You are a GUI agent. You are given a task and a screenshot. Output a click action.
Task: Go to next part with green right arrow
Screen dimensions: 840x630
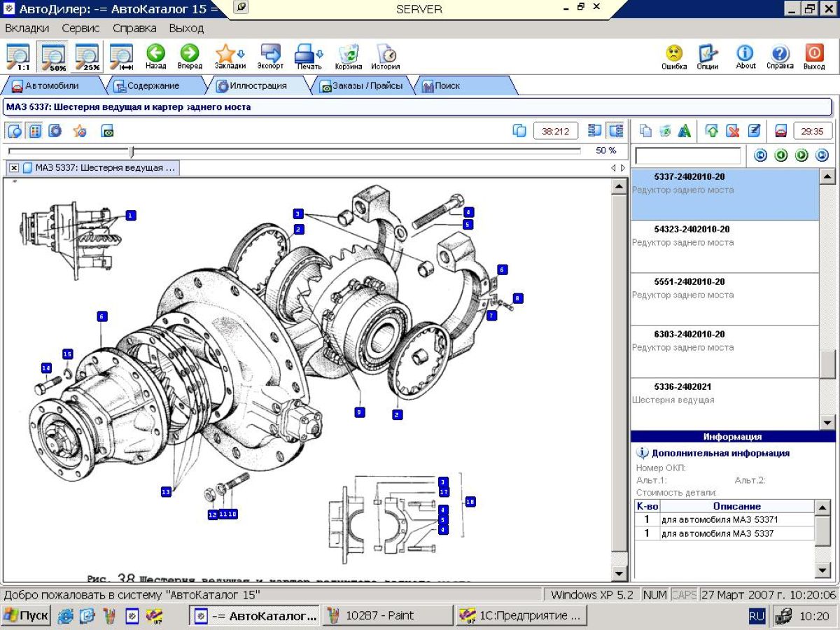(802, 155)
